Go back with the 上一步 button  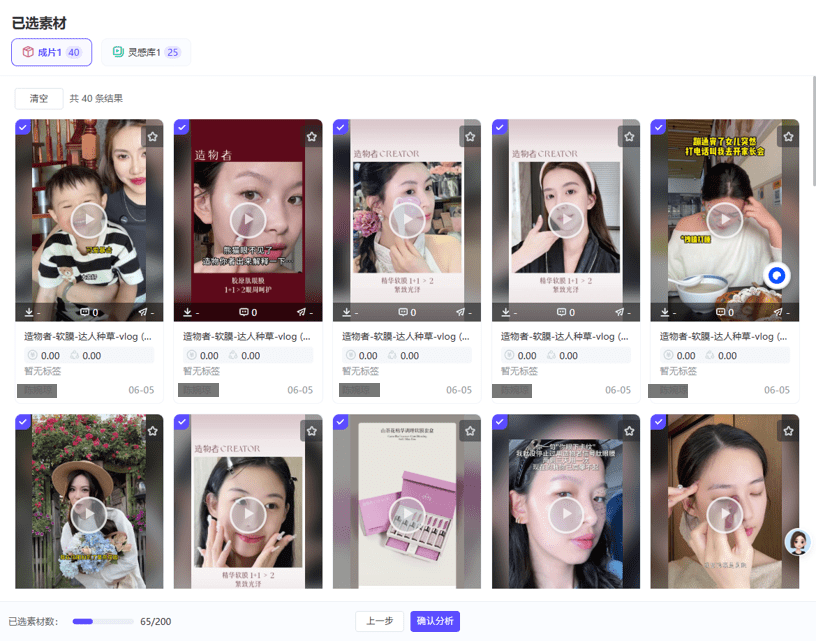click(x=380, y=621)
